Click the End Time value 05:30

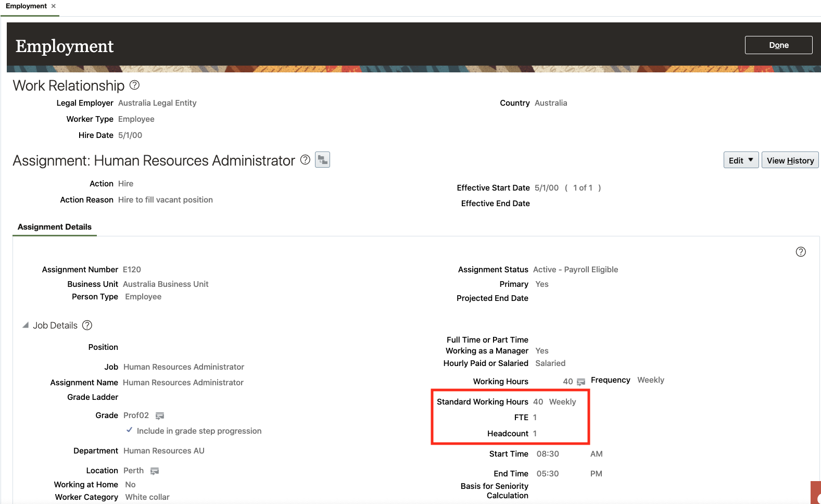point(548,474)
